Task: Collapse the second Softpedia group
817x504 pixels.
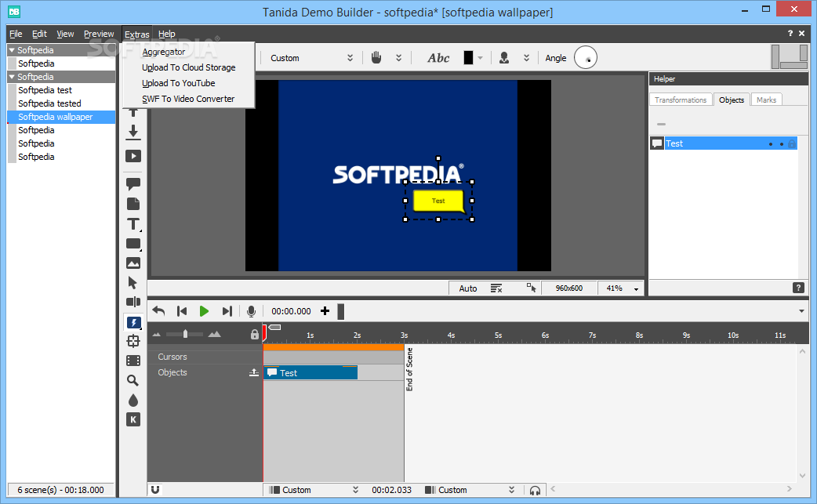Action: click(12, 77)
